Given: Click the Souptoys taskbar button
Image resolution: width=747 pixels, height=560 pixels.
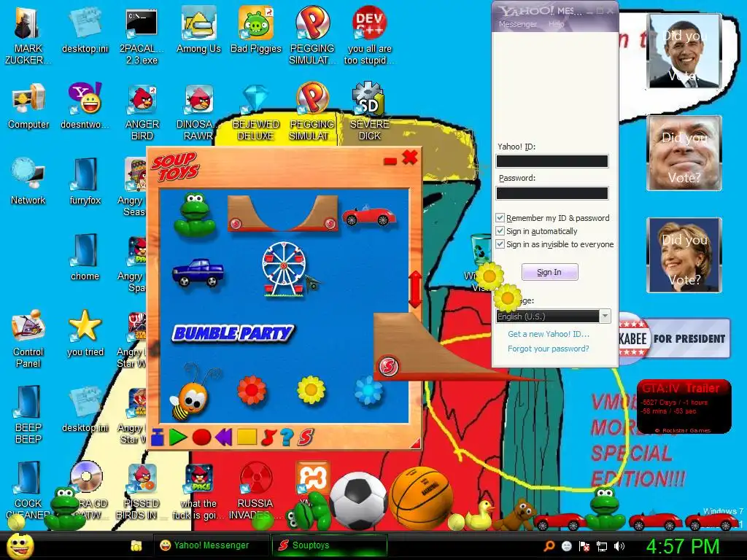Looking at the screenshot, I should pyautogui.click(x=329, y=545).
